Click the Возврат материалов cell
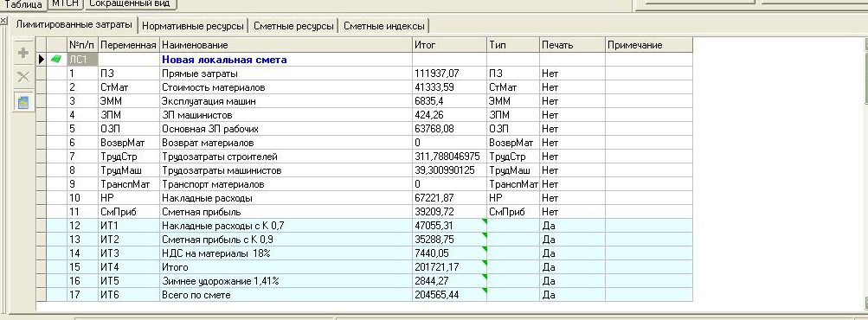The image size is (868, 320). (286, 143)
